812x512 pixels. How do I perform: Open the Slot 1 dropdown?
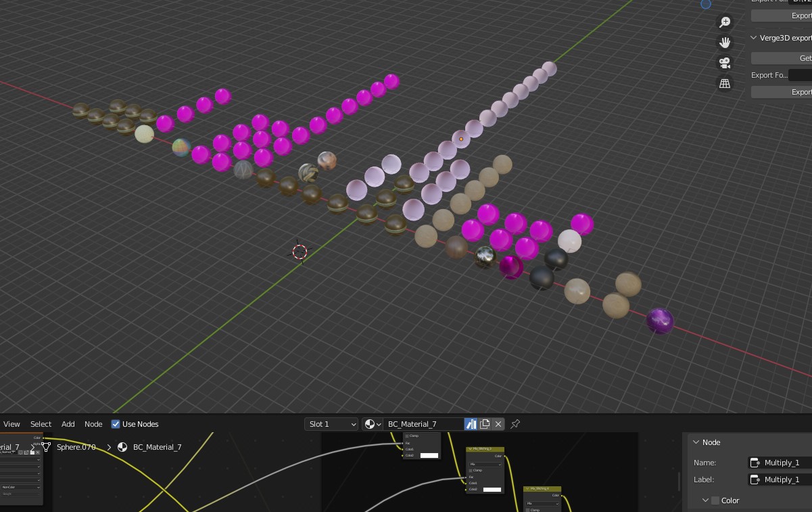pyautogui.click(x=331, y=424)
